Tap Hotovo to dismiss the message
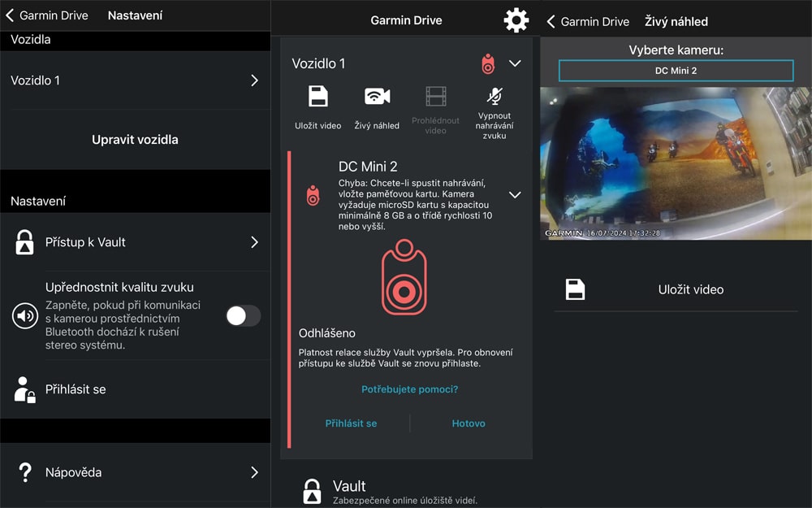This screenshot has width=812, height=508. [469, 423]
